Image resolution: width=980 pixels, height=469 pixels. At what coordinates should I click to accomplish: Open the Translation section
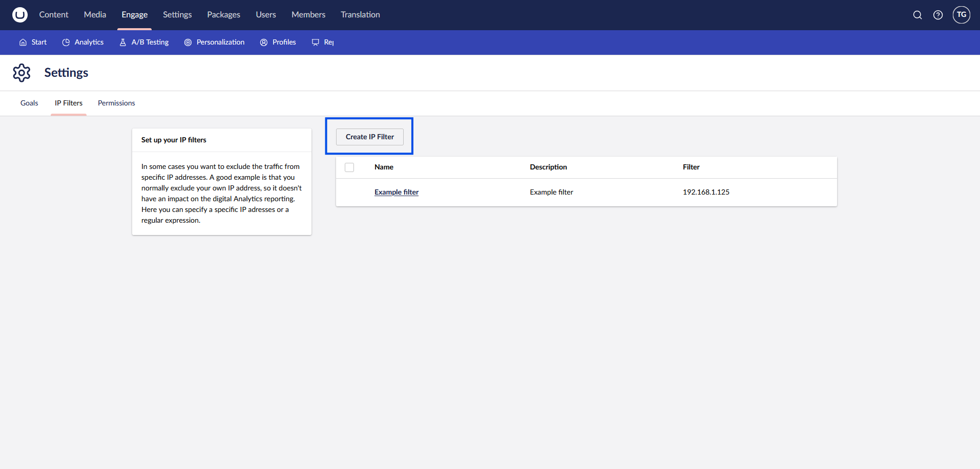(x=360, y=15)
